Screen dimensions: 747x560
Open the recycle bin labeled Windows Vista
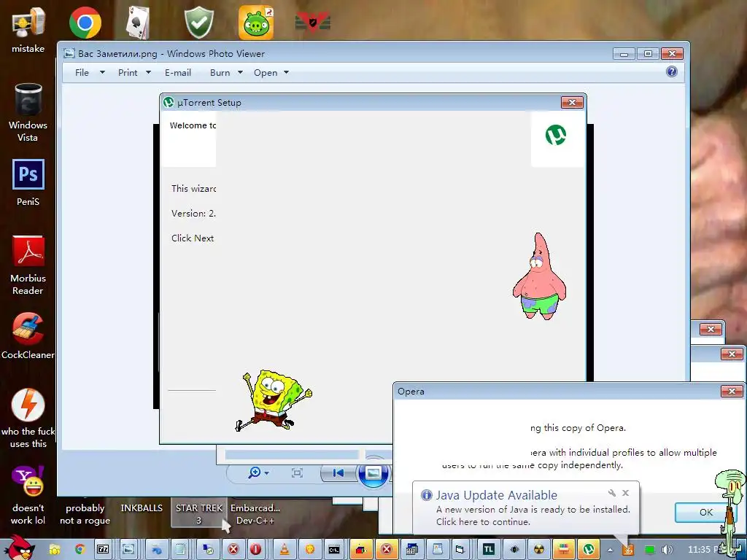28,112
